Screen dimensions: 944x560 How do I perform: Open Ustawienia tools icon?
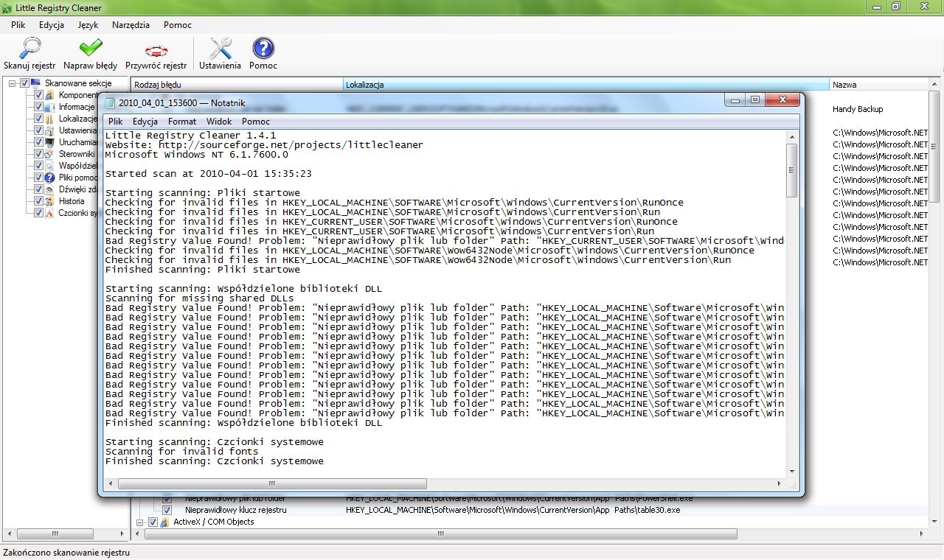pyautogui.click(x=220, y=49)
